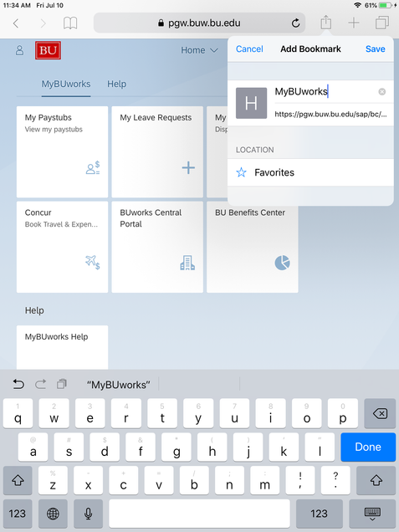Tap the bookmark title field MyBUworks

[325, 92]
